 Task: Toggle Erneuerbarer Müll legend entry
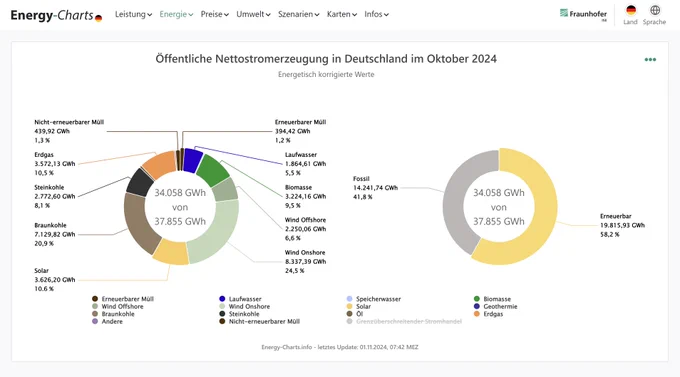[x=123, y=299]
